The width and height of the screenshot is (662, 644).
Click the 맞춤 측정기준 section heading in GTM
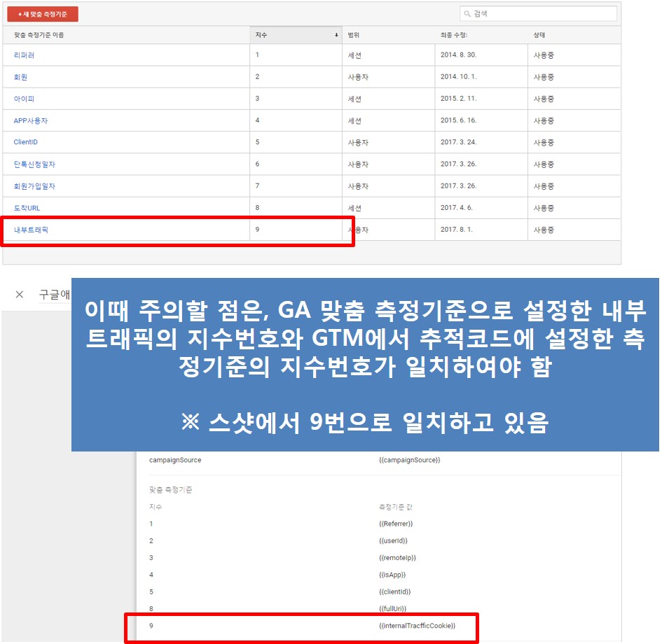(170, 489)
